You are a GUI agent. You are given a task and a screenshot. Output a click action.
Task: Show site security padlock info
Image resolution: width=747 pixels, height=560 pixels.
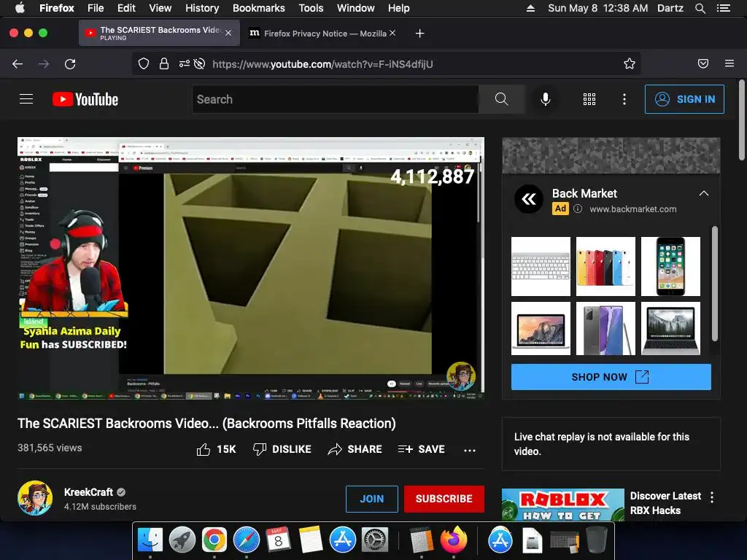coord(164,64)
